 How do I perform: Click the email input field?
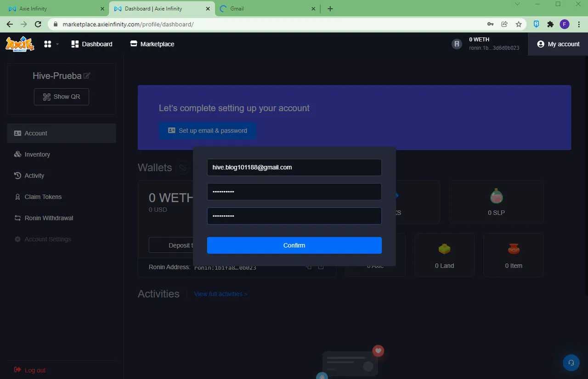point(294,167)
